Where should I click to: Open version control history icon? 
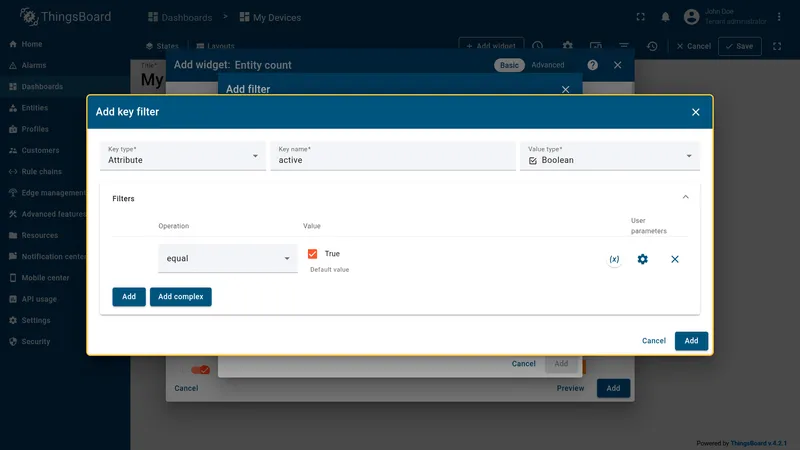coord(652,46)
